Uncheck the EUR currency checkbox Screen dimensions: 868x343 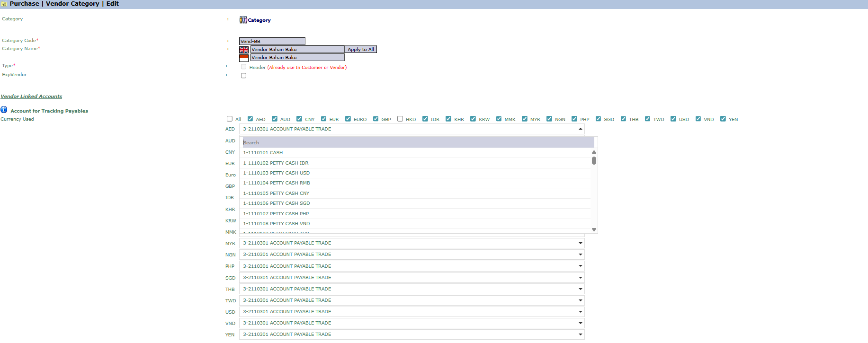pyautogui.click(x=323, y=119)
